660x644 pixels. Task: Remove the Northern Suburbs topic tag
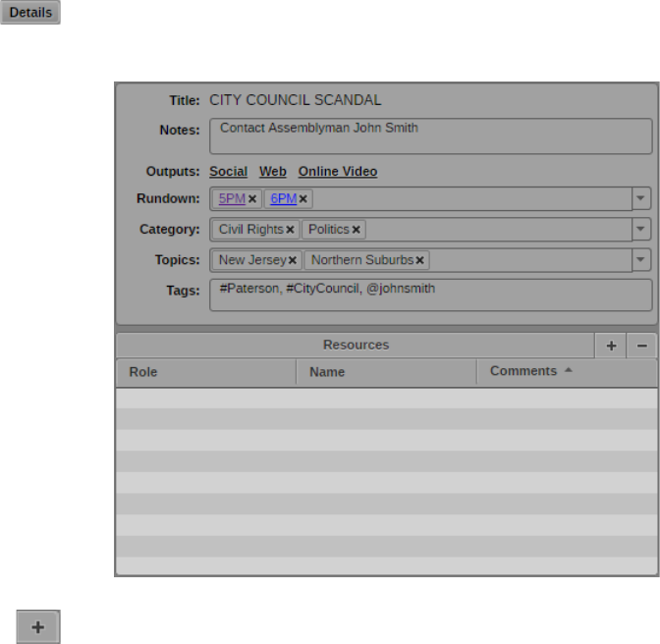tap(419, 260)
